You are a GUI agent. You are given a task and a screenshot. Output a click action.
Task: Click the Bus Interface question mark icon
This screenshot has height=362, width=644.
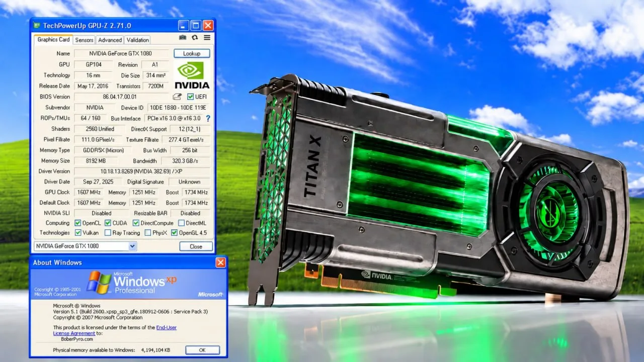[x=208, y=119]
